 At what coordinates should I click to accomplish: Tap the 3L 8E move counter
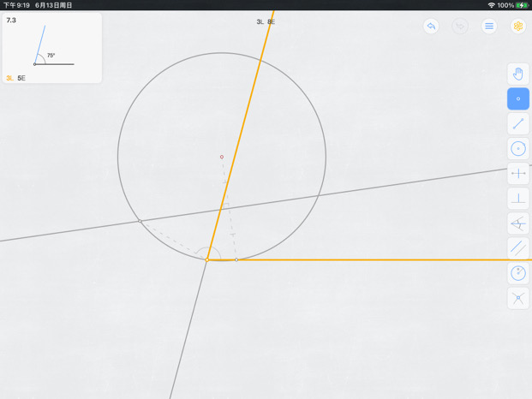266,21
